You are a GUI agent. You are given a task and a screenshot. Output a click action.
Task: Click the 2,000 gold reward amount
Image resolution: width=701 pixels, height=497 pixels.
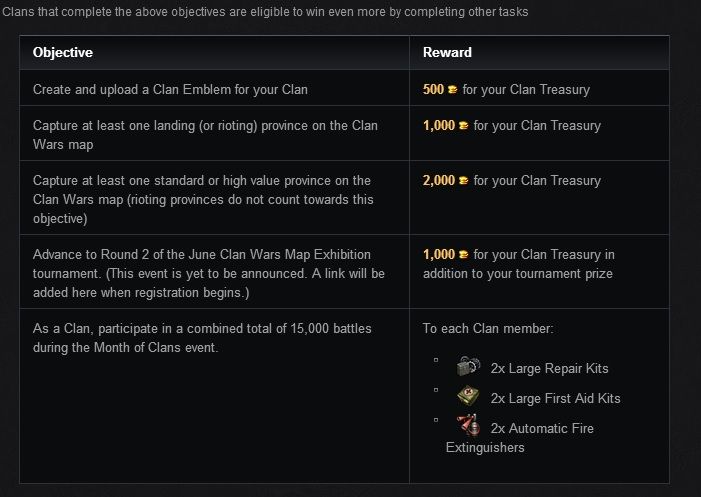[x=438, y=181]
